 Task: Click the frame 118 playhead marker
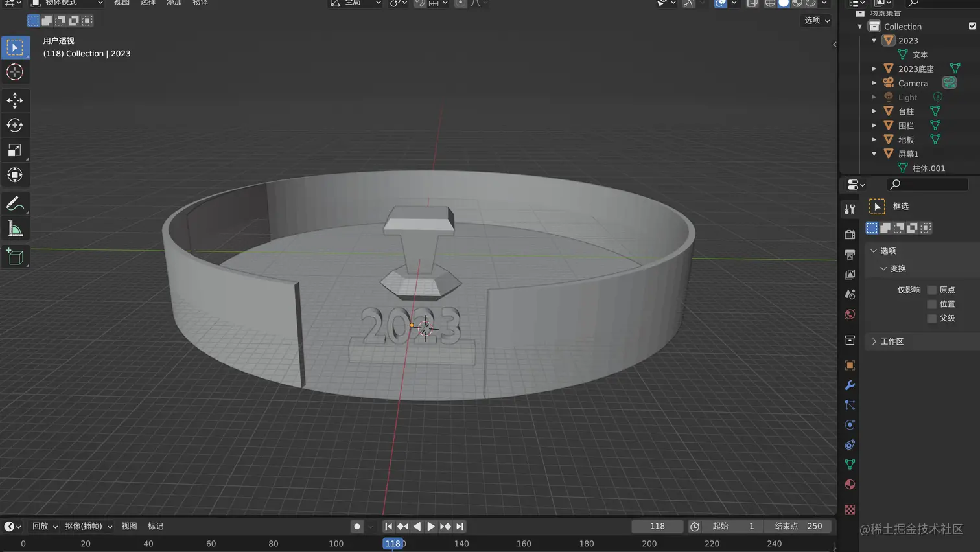pyautogui.click(x=393, y=544)
